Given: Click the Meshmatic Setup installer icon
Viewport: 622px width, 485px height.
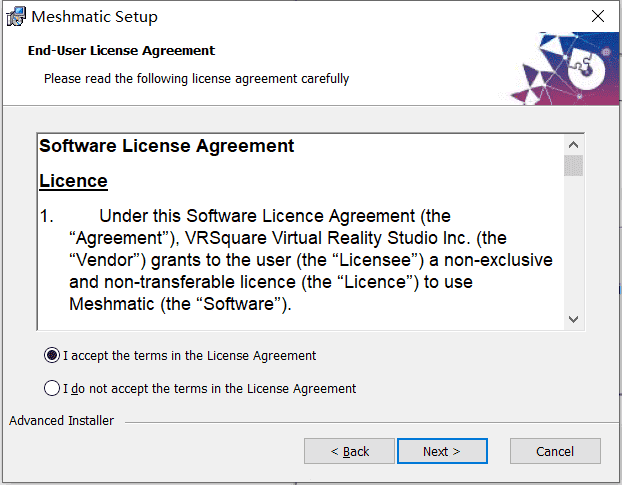Looking at the screenshot, I should (x=16, y=16).
